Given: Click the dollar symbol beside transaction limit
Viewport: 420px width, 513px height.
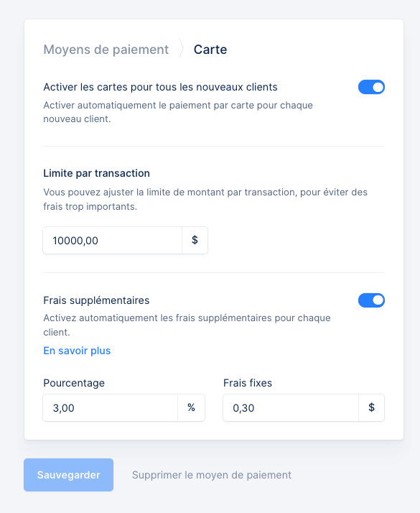Looking at the screenshot, I should [195, 240].
